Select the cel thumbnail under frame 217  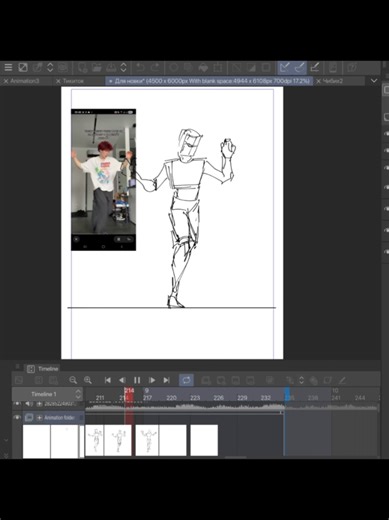(x=147, y=440)
